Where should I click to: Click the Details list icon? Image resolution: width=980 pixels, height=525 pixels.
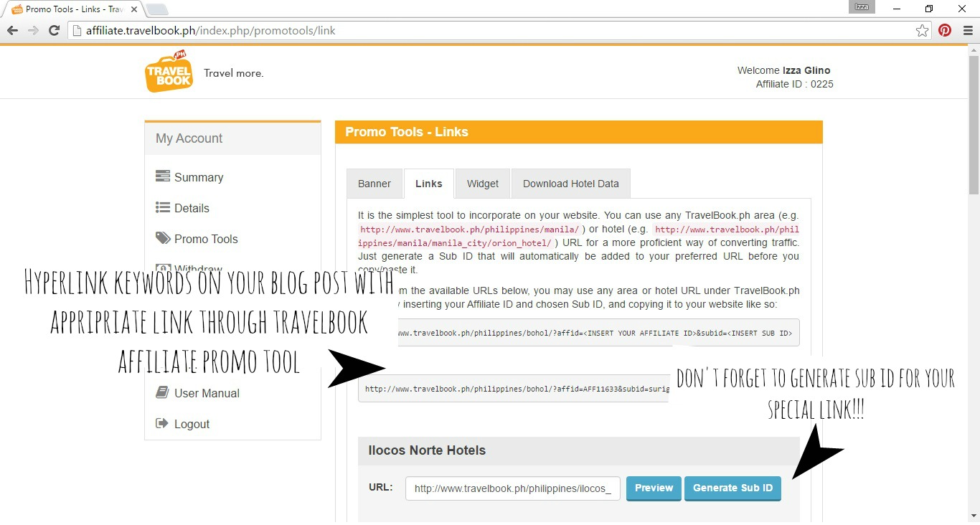tap(163, 207)
